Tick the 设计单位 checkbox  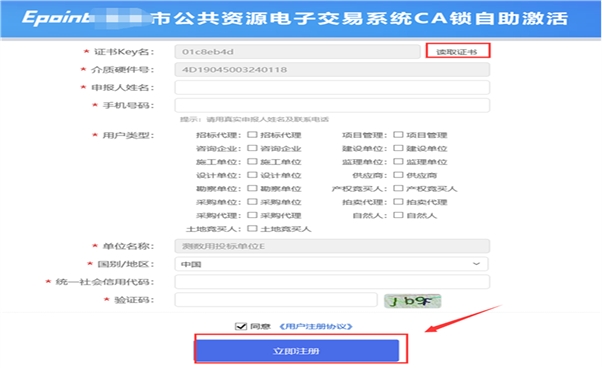252,175
